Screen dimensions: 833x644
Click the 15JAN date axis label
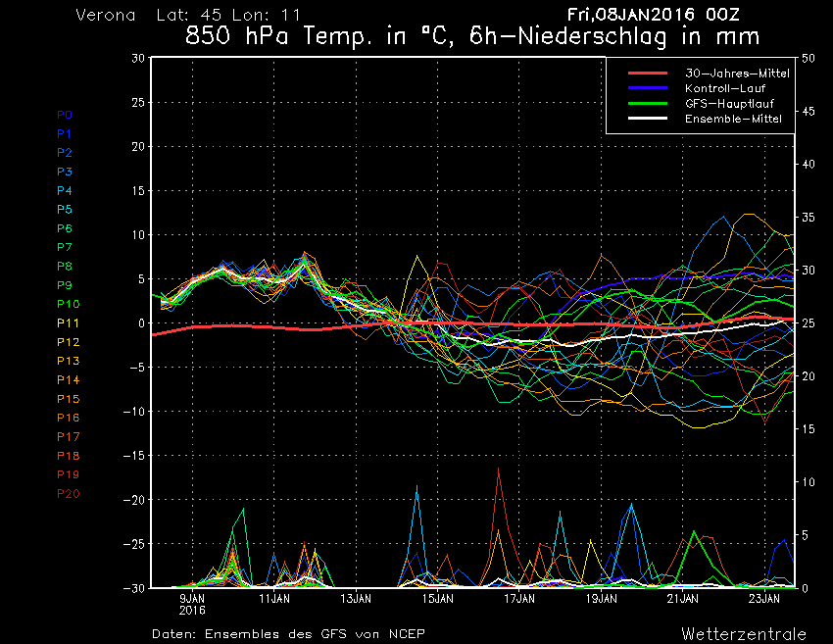point(437,597)
